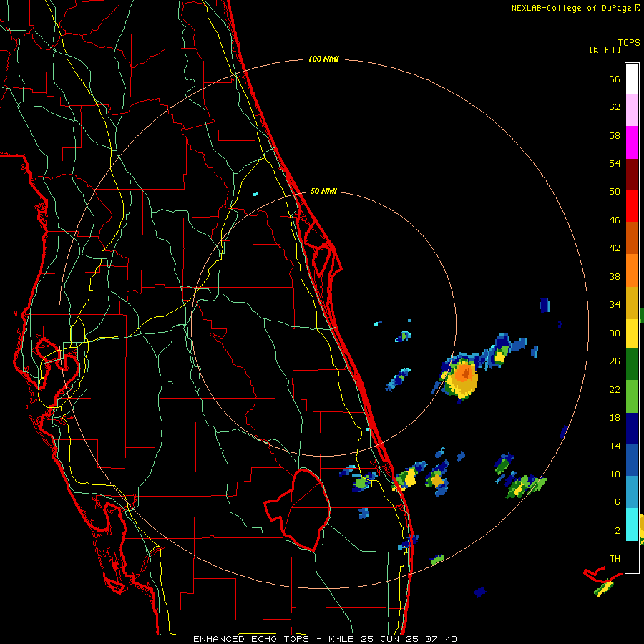Click the legend value label 22
The height and width of the screenshot is (644, 644).
tap(615, 389)
